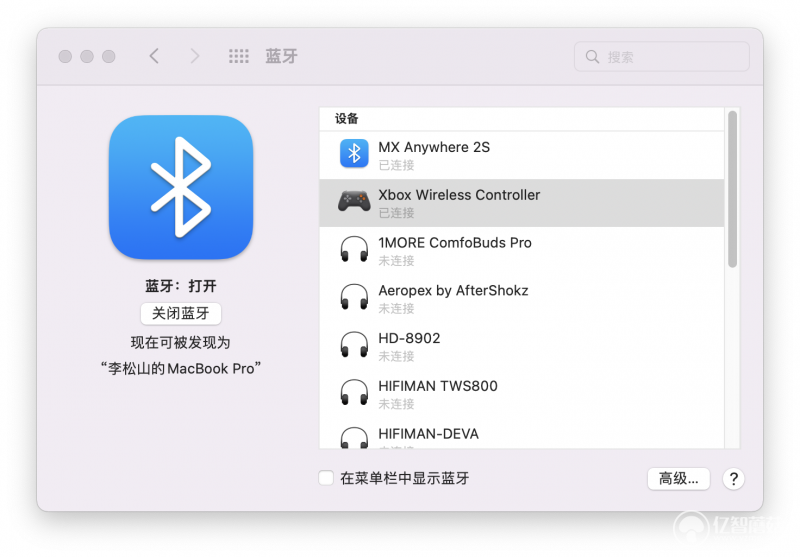Select 1MORE ComfoBuds Pro device name
800x557 pixels.
point(455,243)
